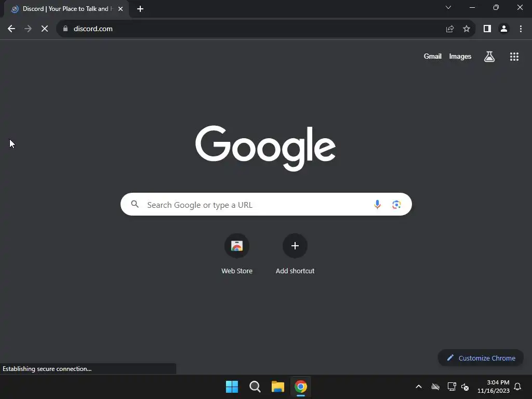The height and width of the screenshot is (399, 532).
Task: Share this page icon in address bar
Action: tap(450, 29)
